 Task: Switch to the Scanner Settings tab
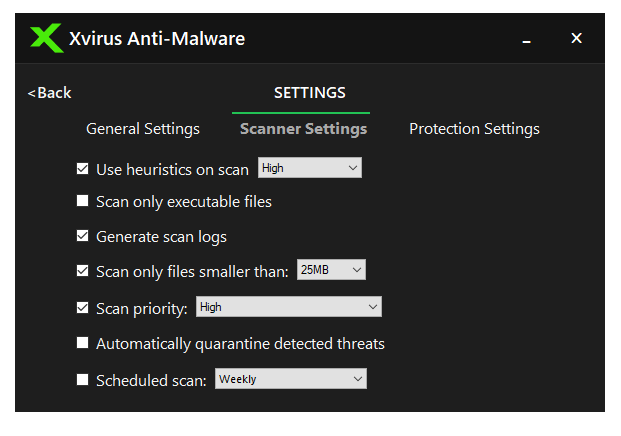(303, 129)
